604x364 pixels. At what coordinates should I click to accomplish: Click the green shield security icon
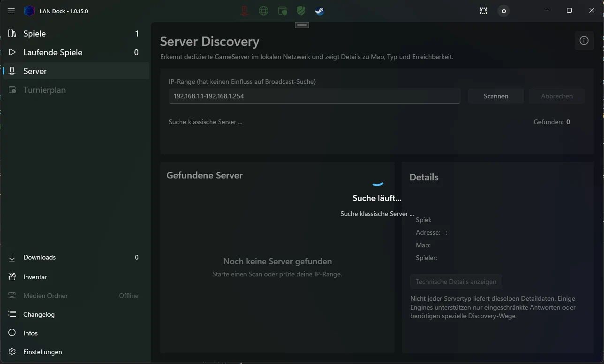coord(301,11)
